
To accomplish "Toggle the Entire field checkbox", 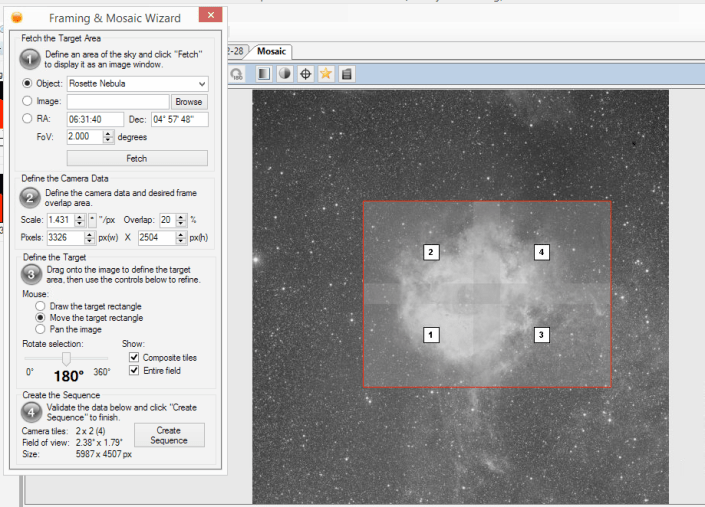I will 135,370.
